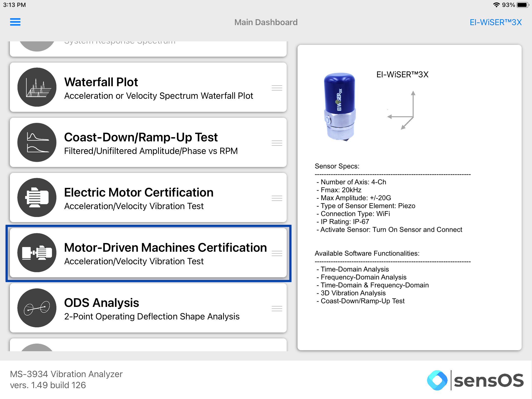Tap 'Acceleration or Velocity Spectrum Waterfall Plot' subtitle

tap(159, 96)
